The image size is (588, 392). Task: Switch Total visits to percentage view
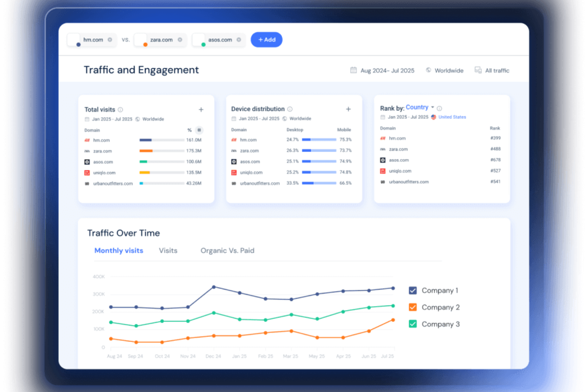[189, 130]
